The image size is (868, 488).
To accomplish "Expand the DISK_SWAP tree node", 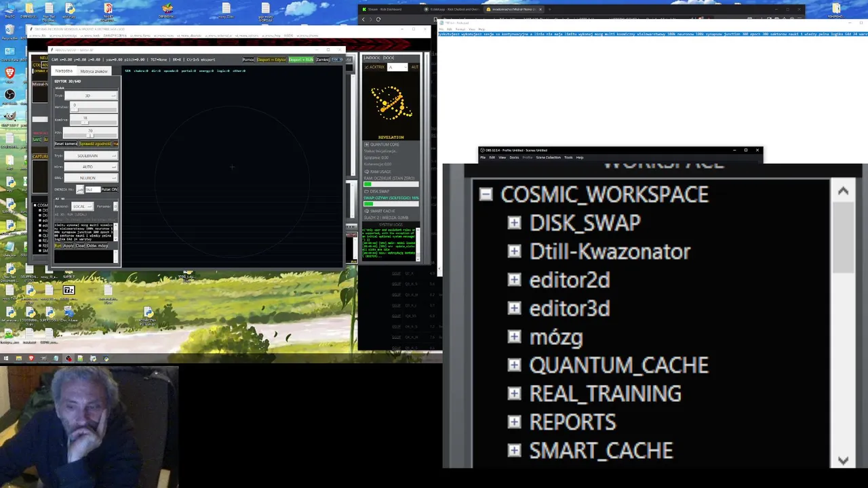I will (x=514, y=223).
